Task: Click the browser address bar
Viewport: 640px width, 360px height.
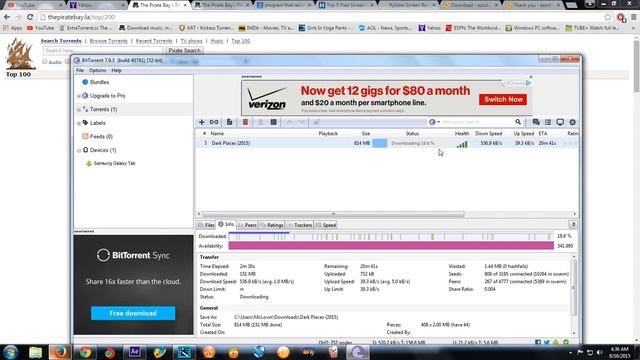Action: pyautogui.click(x=322, y=17)
